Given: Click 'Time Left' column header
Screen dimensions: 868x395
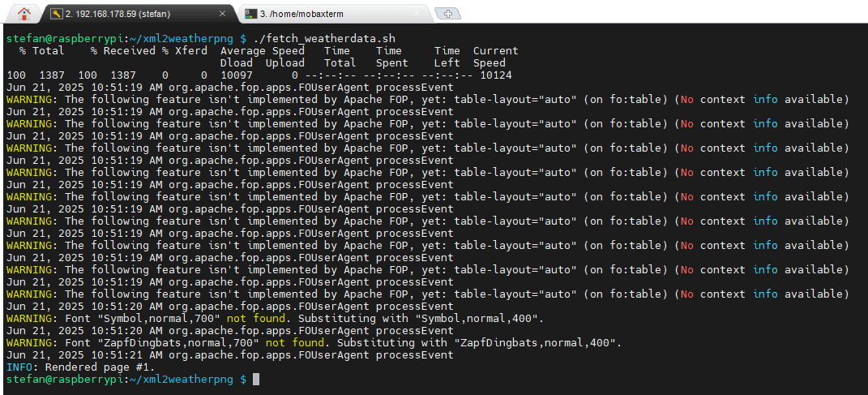Looking at the screenshot, I should pyautogui.click(x=447, y=57).
